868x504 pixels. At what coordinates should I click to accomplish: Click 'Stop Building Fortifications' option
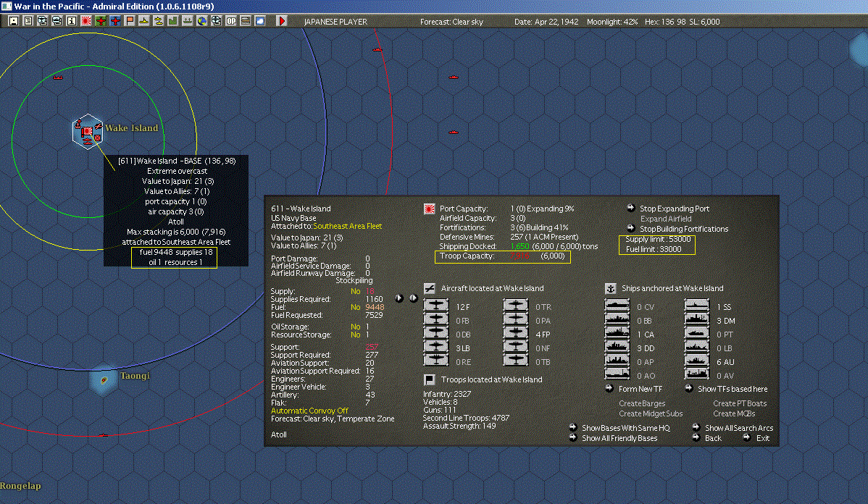pos(684,229)
